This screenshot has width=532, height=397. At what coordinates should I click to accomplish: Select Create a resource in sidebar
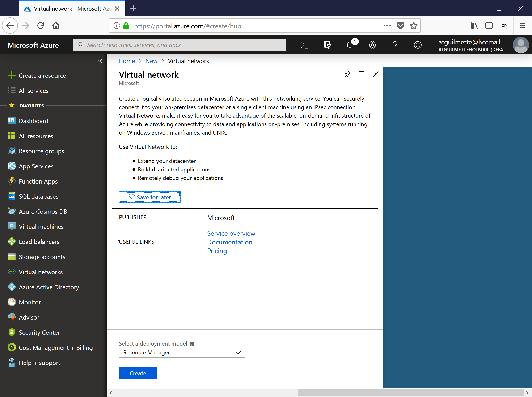[x=42, y=76]
